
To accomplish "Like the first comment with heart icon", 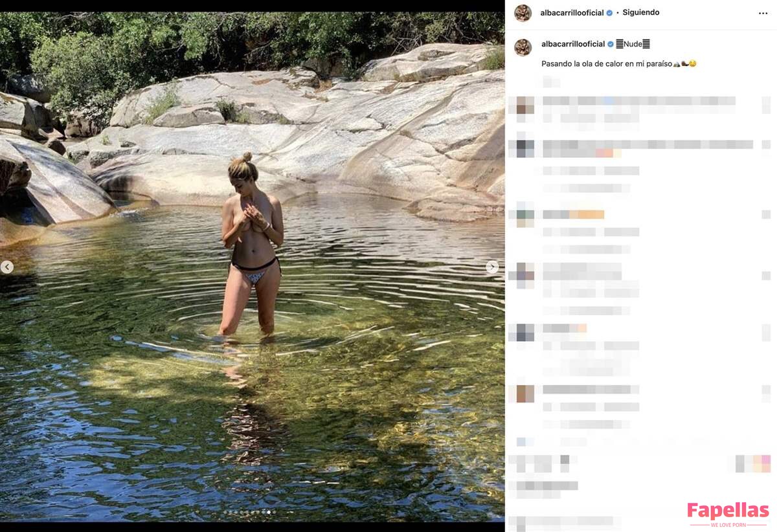I will coord(766,105).
